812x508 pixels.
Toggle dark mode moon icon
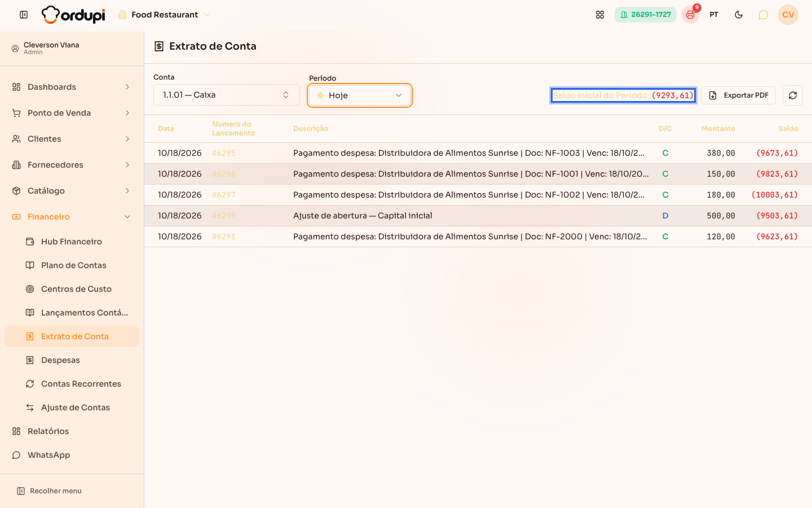pos(739,15)
